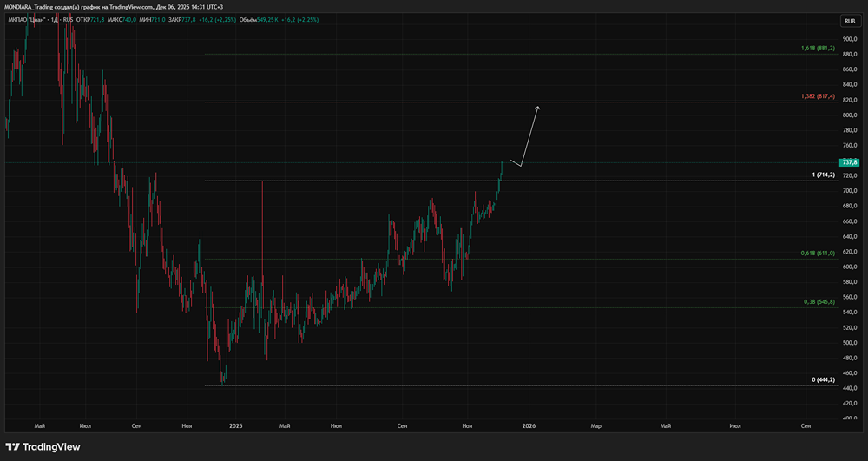
Task: Select the 737,8 current price label
Action: (x=849, y=162)
